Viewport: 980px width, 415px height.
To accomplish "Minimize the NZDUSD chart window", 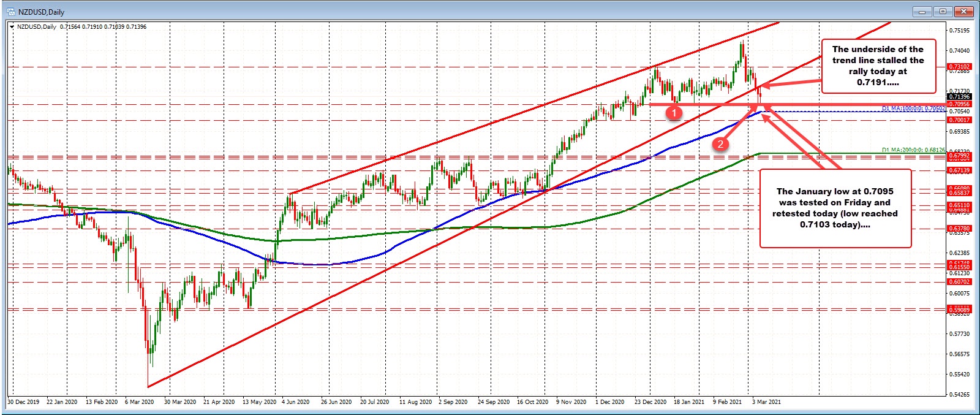I will (921, 12).
